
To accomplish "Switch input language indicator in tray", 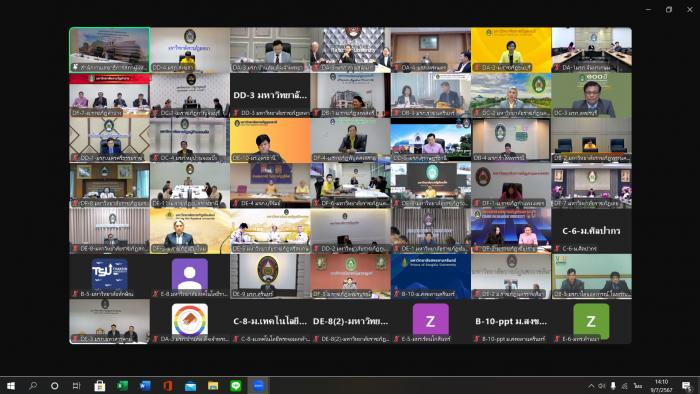I will (x=638, y=386).
